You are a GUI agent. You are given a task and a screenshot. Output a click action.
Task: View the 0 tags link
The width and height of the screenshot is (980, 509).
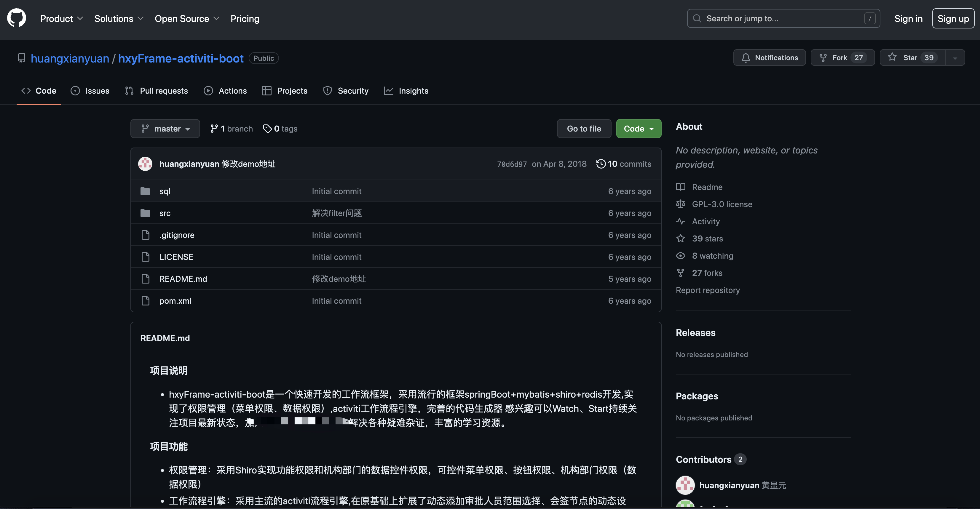pyautogui.click(x=280, y=129)
